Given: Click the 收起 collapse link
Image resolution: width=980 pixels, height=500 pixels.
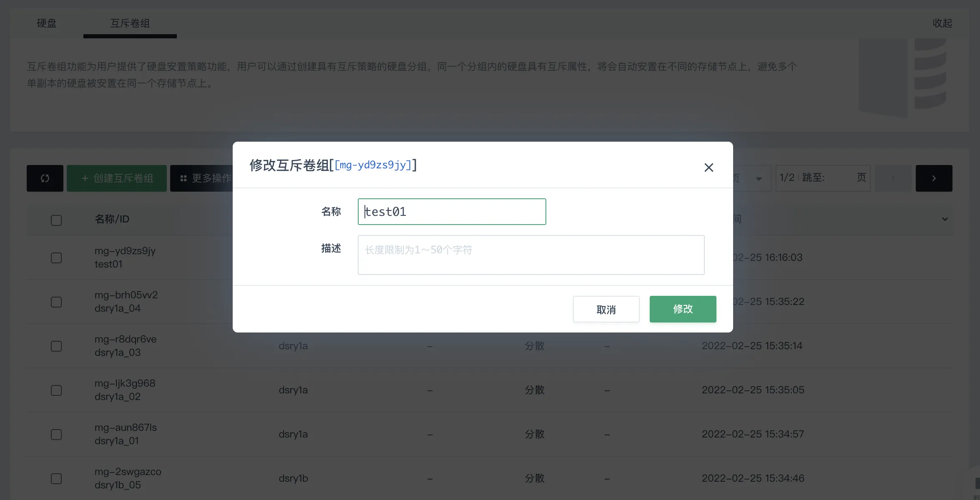Looking at the screenshot, I should point(942,23).
